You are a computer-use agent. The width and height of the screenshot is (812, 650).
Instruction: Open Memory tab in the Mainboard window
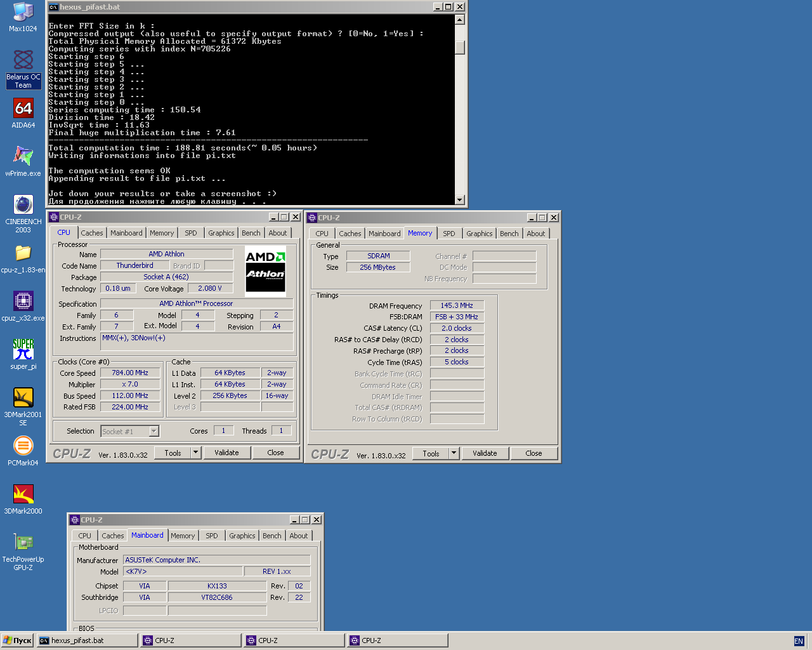(x=183, y=536)
